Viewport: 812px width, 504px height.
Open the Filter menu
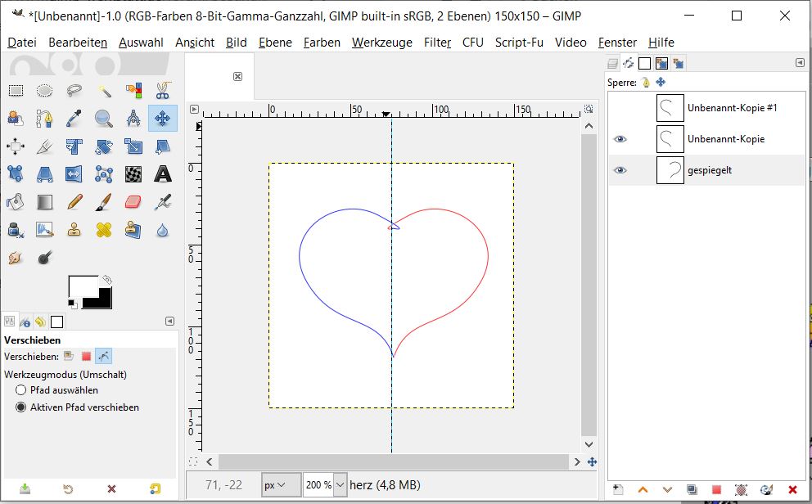click(x=437, y=43)
